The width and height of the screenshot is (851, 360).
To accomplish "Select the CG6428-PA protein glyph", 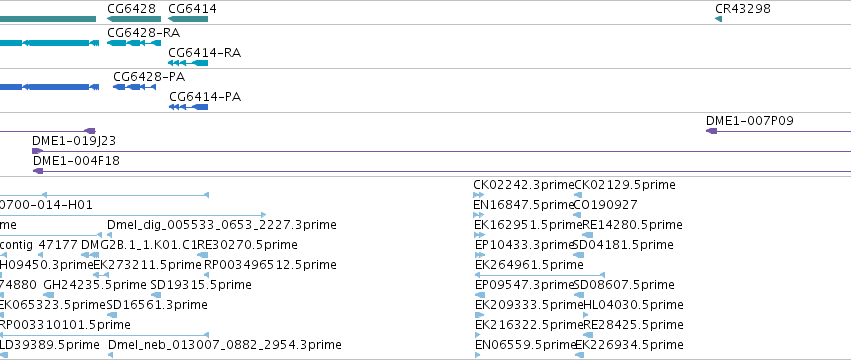I will 135,87.
